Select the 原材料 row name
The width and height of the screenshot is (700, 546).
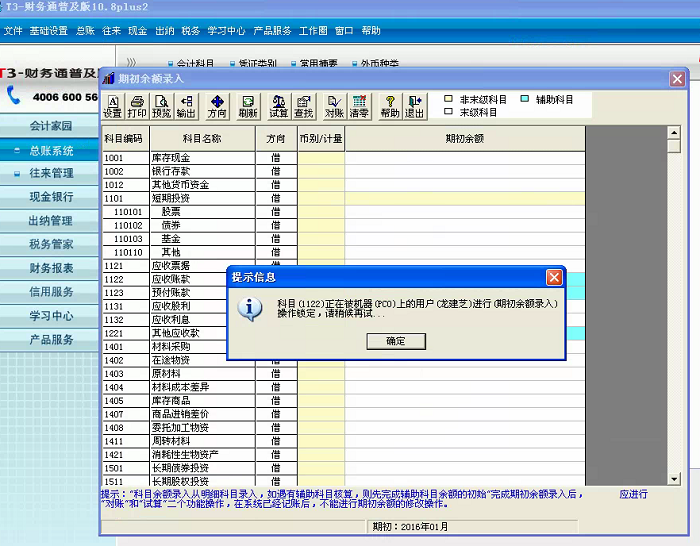click(x=166, y=374)
